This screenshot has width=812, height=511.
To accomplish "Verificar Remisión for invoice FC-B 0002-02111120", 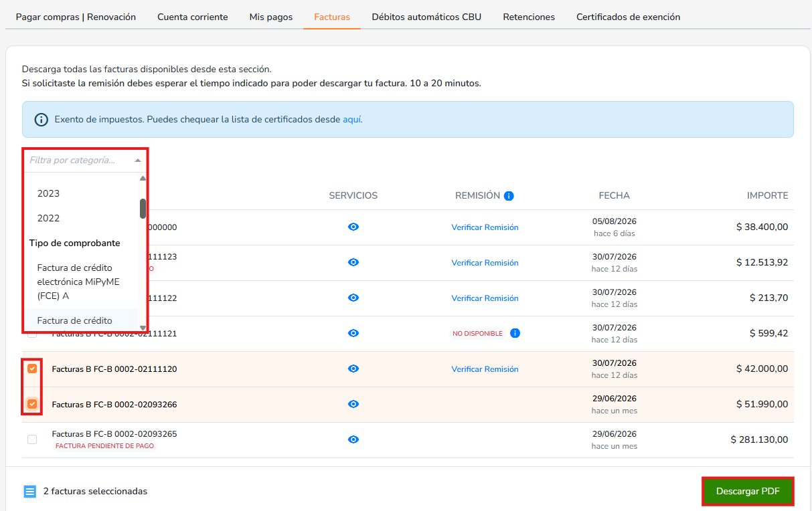I will [485, 369].
